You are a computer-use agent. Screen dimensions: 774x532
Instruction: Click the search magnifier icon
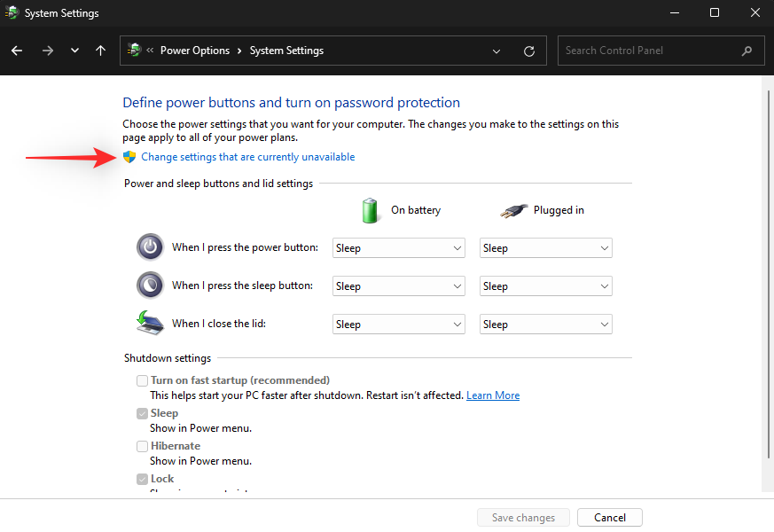[x=747, y=51]
